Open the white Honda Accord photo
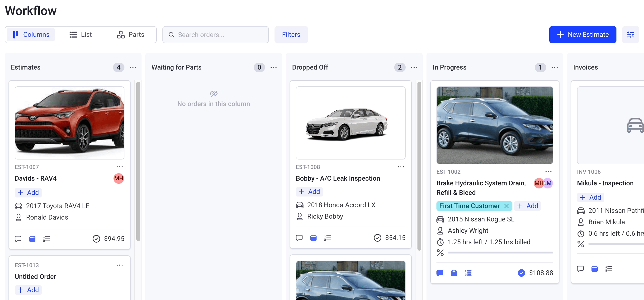The width and height of the screenshot is (644, 300). click(x=350, y=123)
